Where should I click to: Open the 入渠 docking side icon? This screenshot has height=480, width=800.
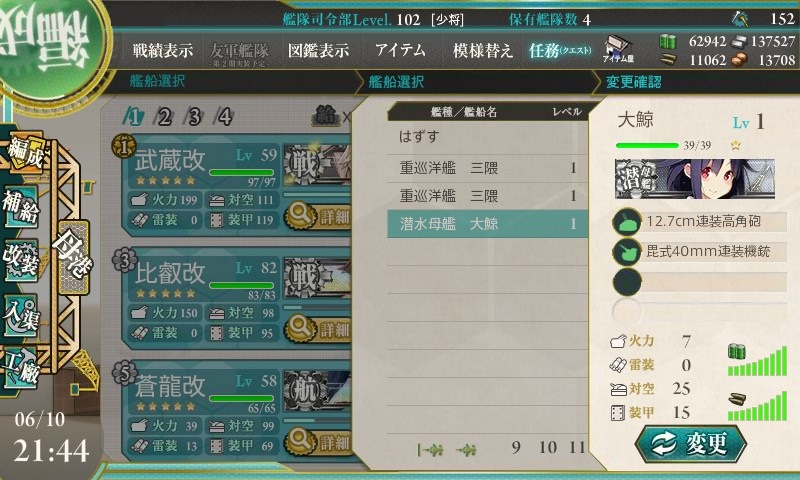(21, 315)
